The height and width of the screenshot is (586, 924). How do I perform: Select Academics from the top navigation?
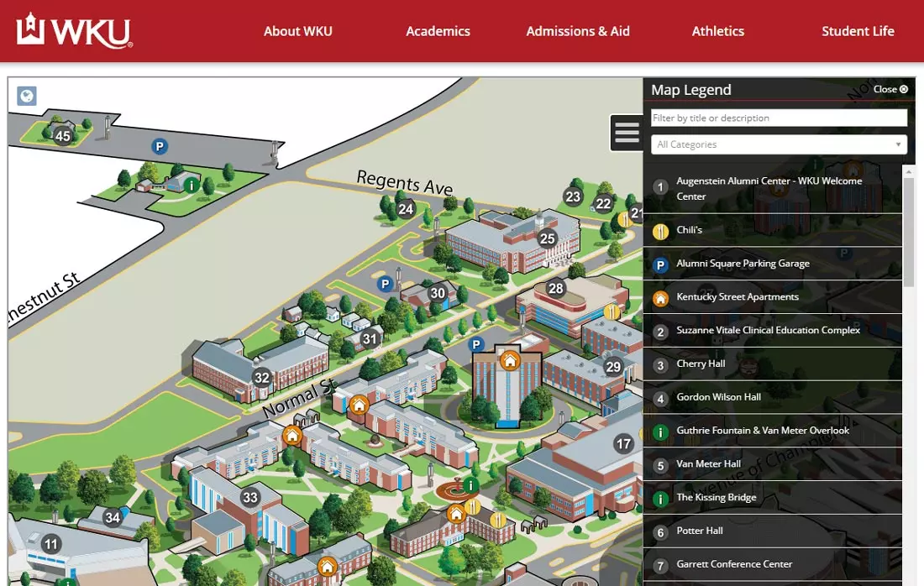(x=438, y=31)
